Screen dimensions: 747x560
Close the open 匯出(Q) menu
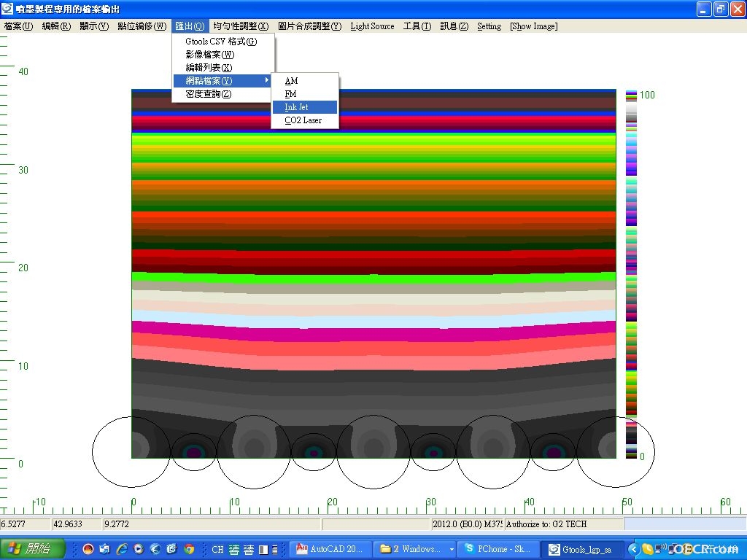tap(190, 26)
